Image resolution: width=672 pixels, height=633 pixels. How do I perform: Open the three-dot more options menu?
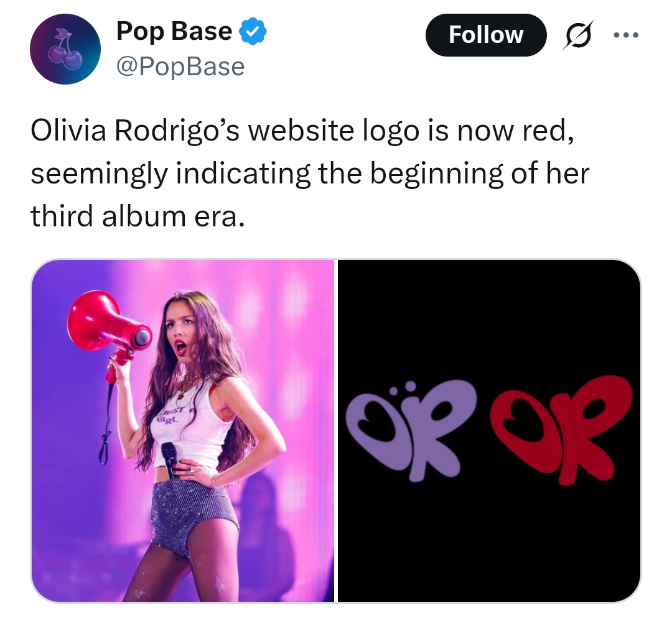[626, 35]
